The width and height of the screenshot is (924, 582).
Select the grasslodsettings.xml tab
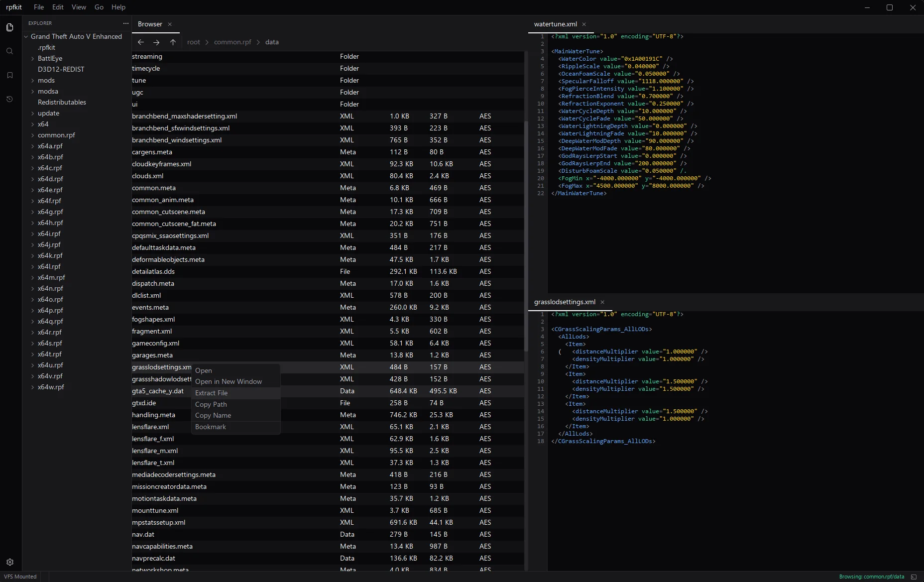click(565, 302)
